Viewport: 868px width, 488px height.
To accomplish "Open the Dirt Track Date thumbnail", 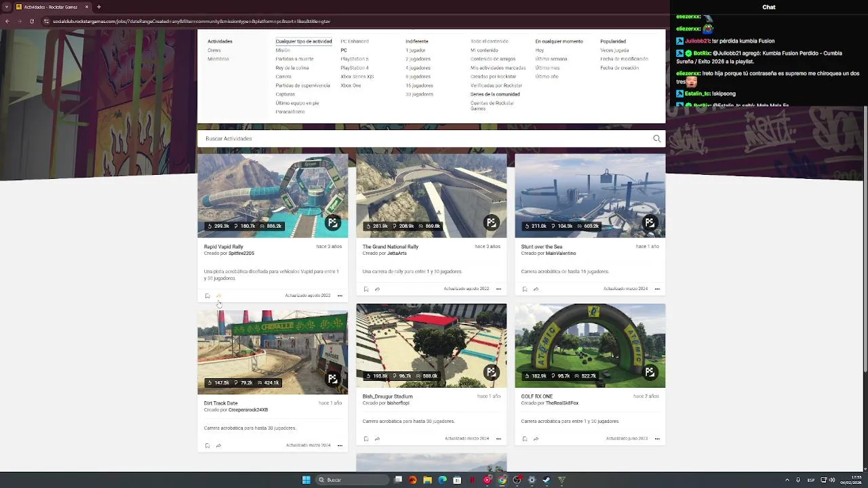I will (273, 352).
